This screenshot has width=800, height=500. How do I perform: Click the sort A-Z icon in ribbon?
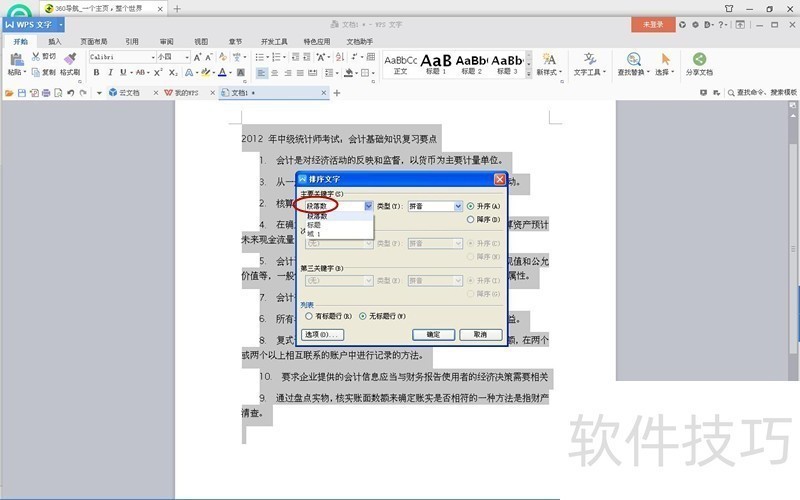click(340, 57)
